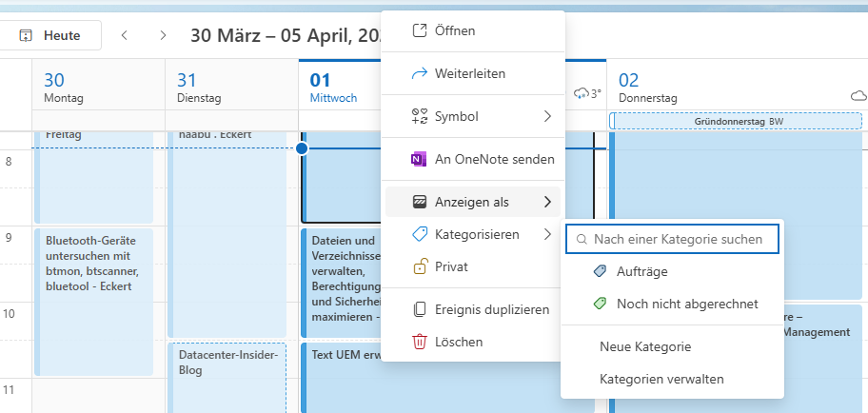Apply the green Noch nicht abgerechnet category
This screenshot has height=413, width=868.
(x=600, y=304)
